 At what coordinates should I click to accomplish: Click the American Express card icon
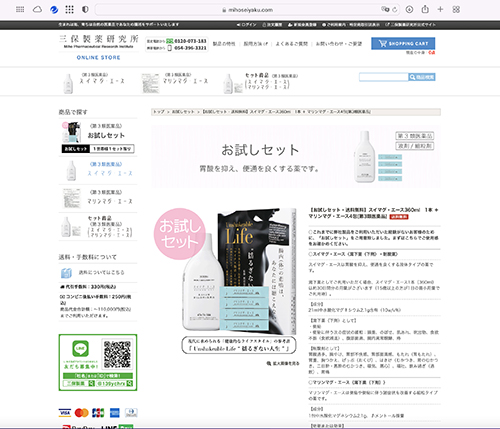115,413
